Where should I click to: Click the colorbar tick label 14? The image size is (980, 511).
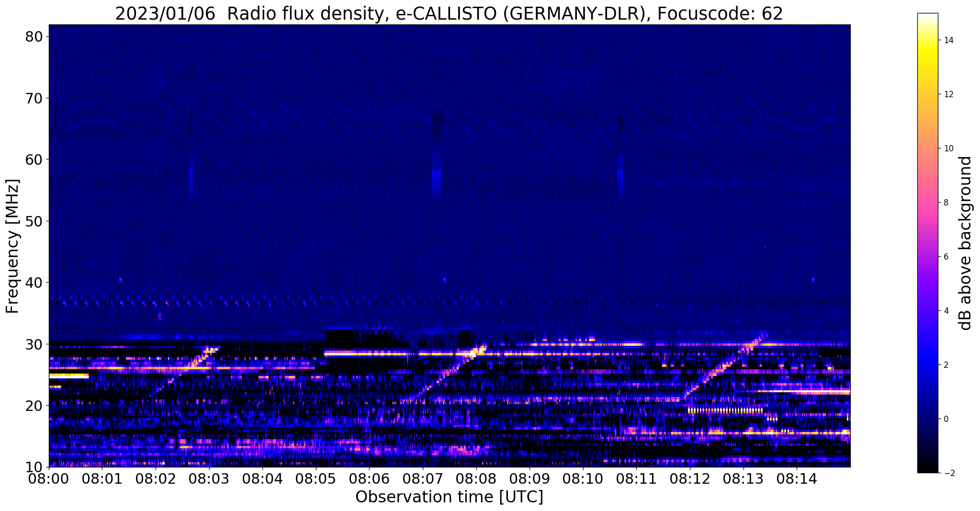pos(948,40)
